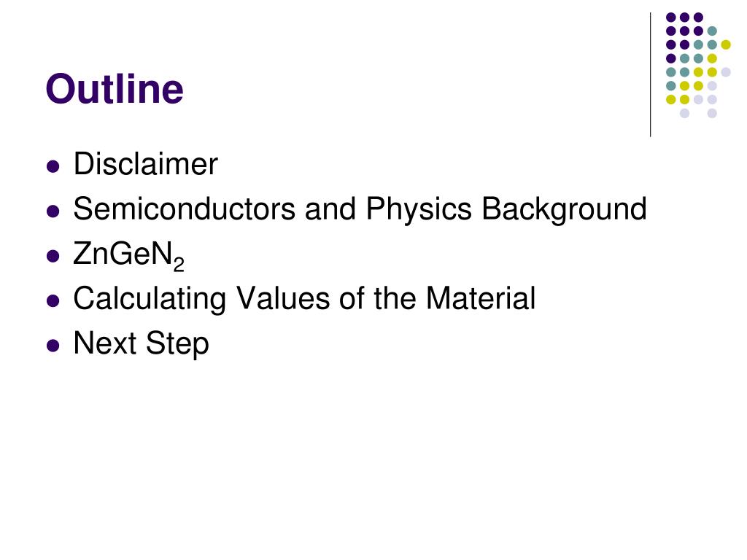Image resolution: width=747 pixels, height=560 pixels.
Task: Click the word Physics in second bullet
Action: pos(419,209)
